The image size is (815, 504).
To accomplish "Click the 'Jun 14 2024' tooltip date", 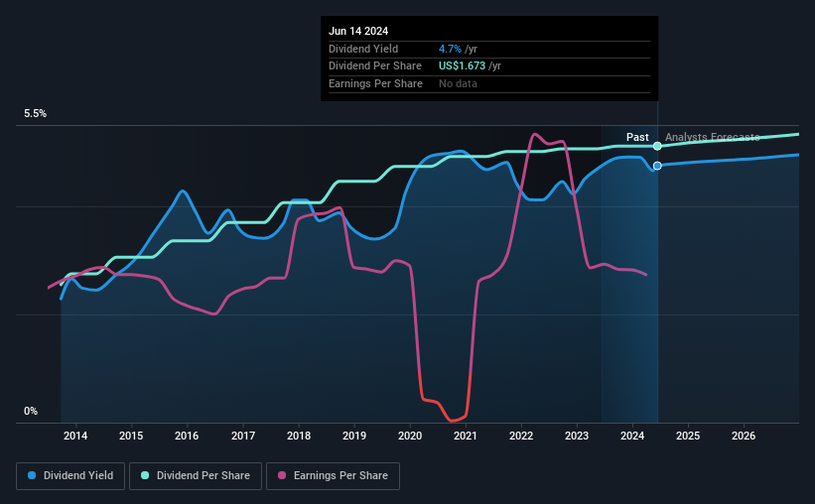I will click(x=358, y=31).
